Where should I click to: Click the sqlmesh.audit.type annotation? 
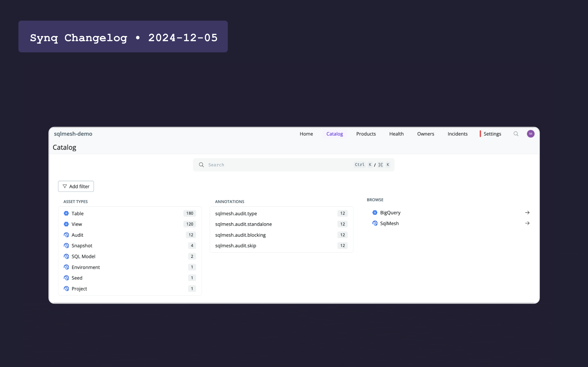click(281, 213)
